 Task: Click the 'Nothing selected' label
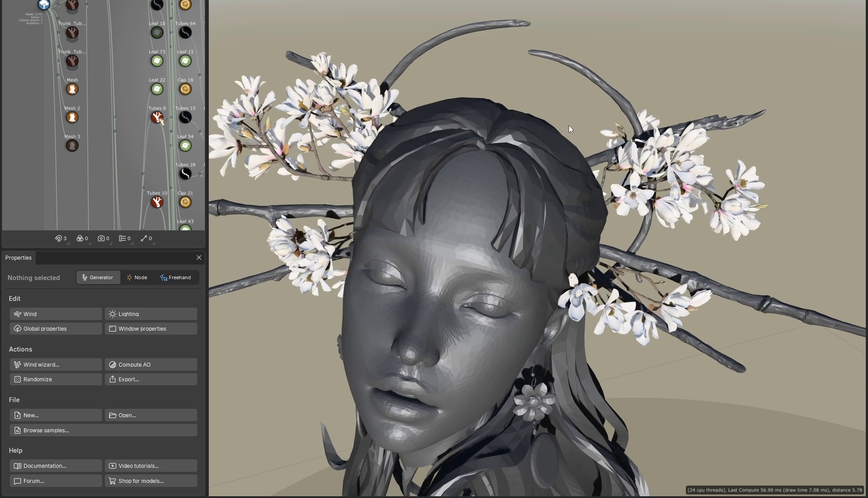click(x=34, y=278)
